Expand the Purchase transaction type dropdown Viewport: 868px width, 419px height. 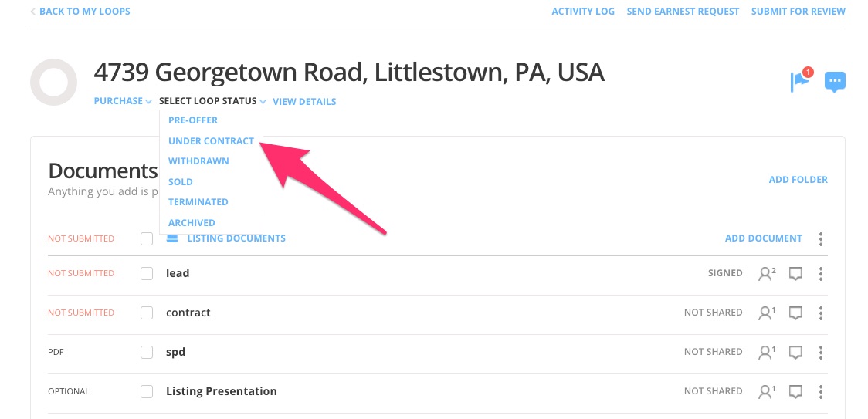tap(123, 101)
